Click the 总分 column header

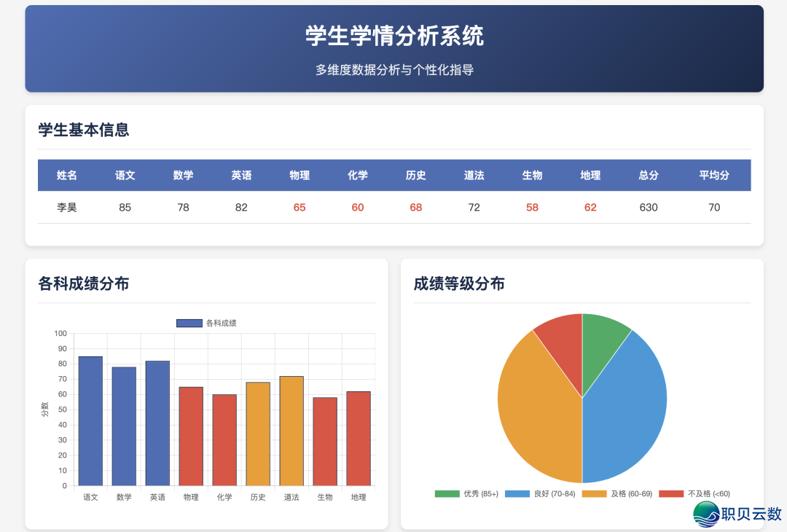(x=648, y=175)
